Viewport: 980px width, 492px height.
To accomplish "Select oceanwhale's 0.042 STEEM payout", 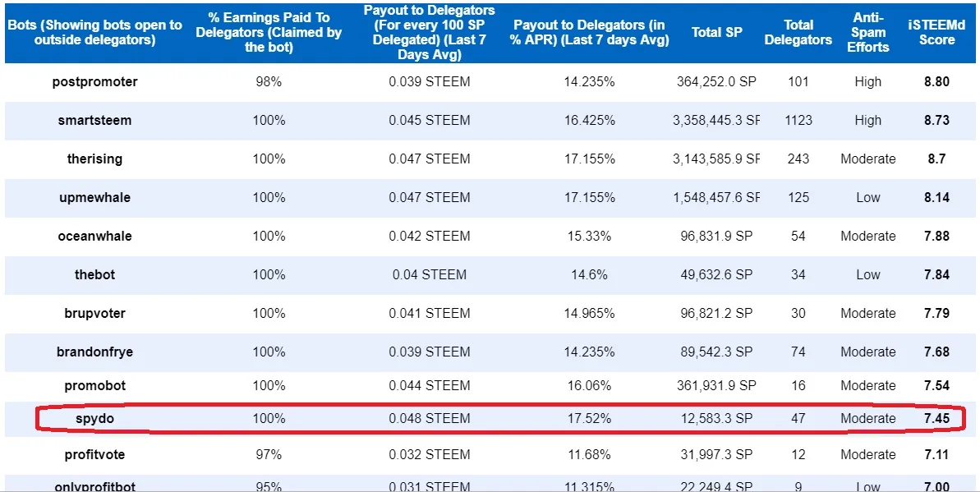I will (430, 237).
